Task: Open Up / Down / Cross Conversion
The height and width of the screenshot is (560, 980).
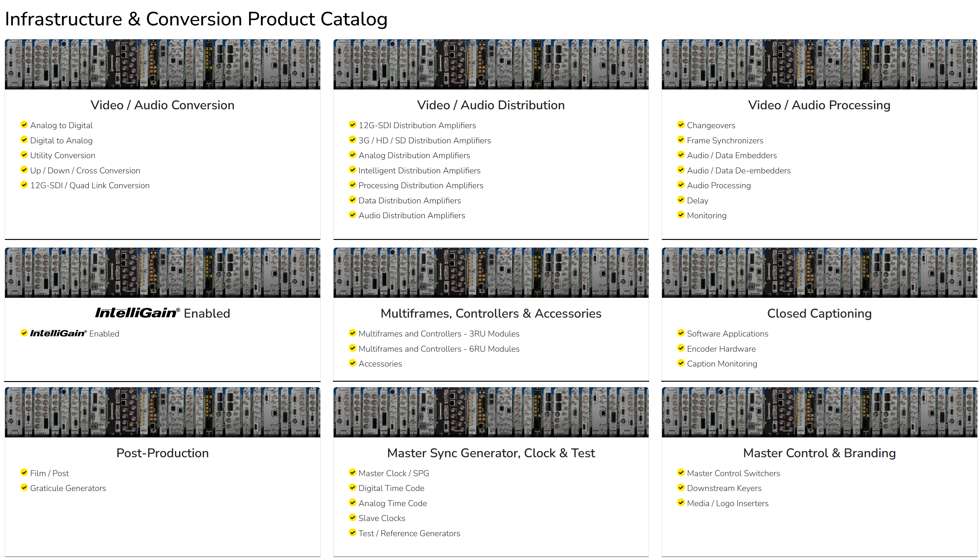Action: tap(85, 170)
